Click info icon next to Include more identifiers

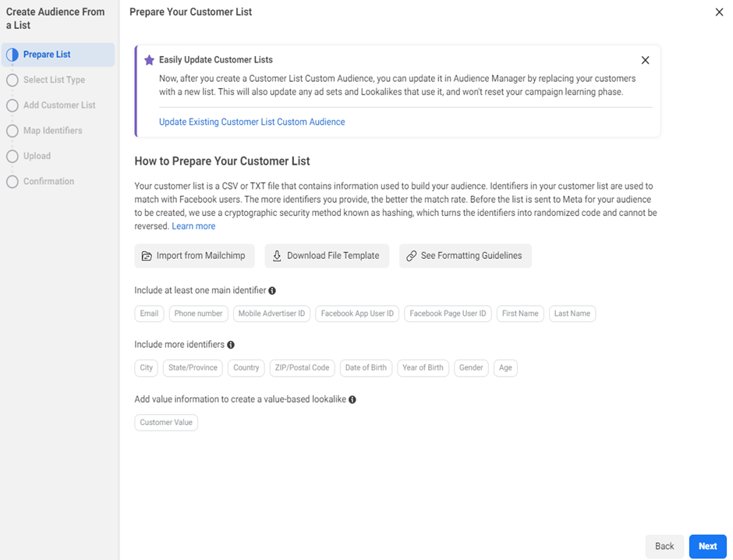pyautogui.click(x=231, y=345)
